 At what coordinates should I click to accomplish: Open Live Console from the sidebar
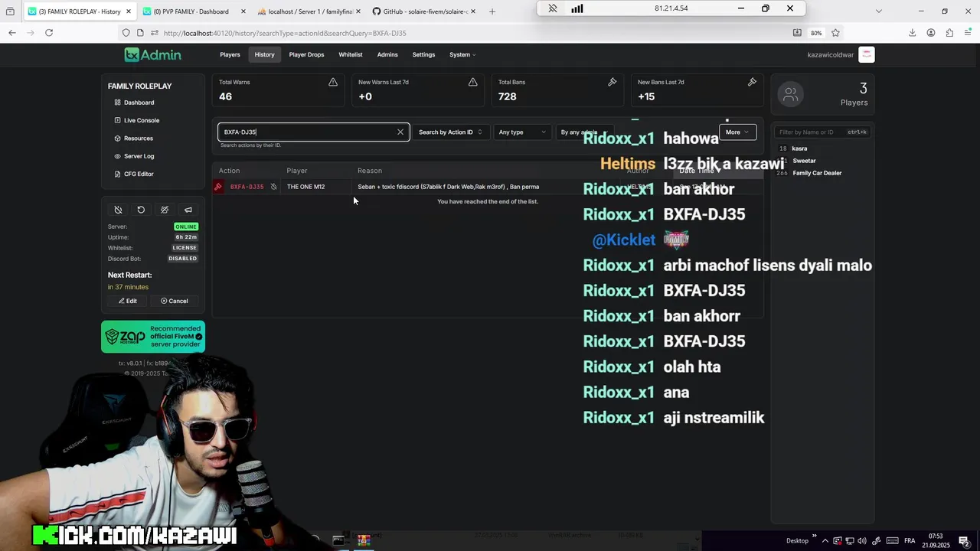click(x=137, y=120)
